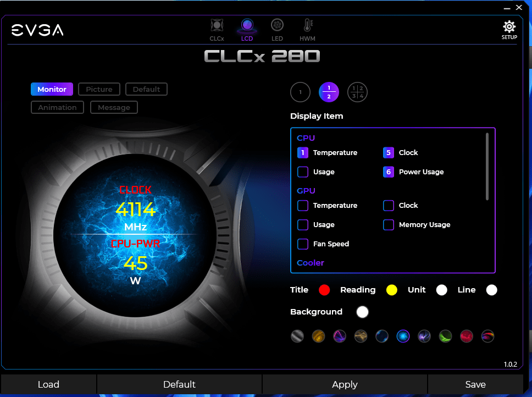Click the Apply button

[345, 384]
